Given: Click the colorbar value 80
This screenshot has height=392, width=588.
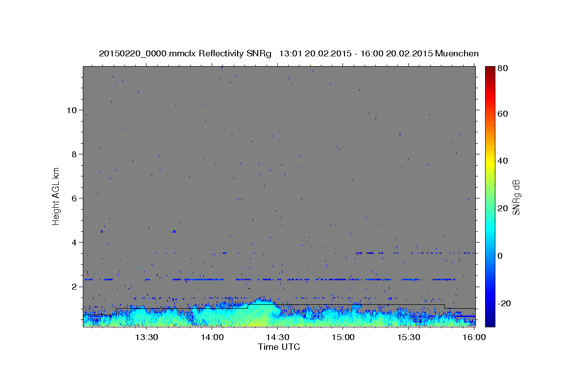Looking at the screenshot, I should [x=503, y=68].
